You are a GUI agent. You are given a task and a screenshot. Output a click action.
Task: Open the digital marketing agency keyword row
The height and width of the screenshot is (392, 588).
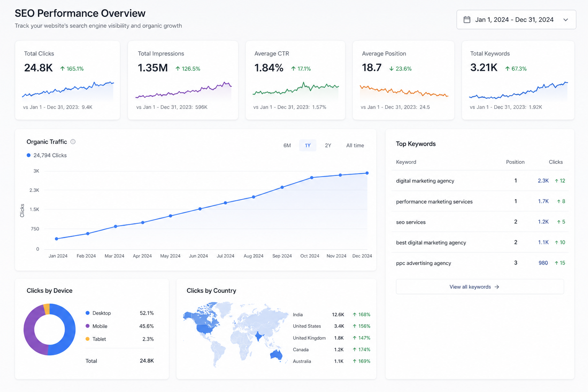coord(480,181)
